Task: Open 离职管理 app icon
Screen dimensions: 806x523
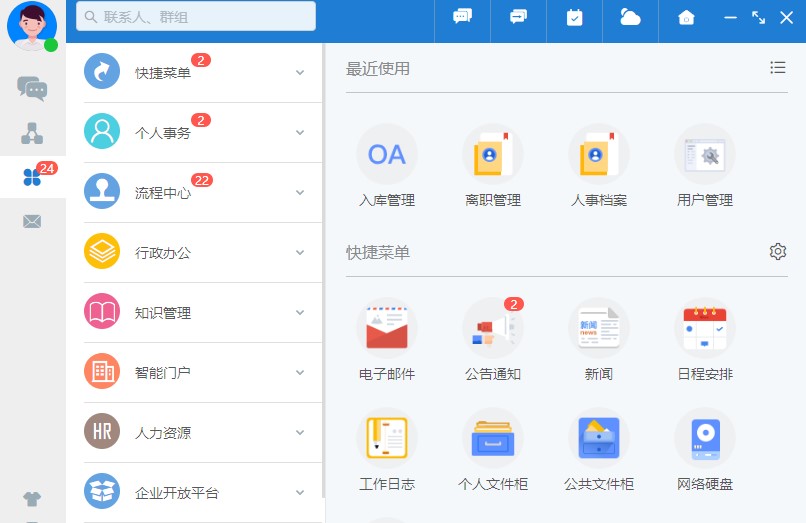Action: (492, 154)
